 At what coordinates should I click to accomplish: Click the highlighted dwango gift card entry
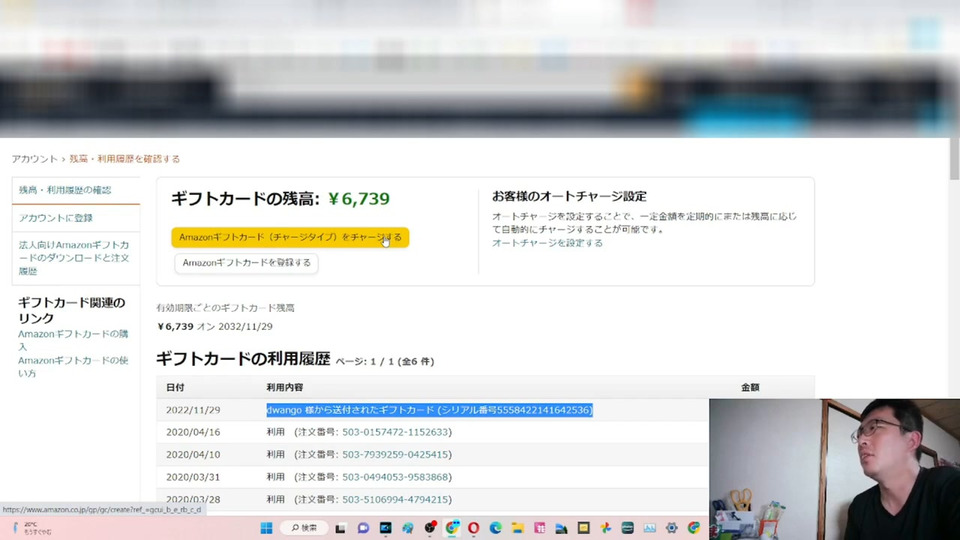tap(429, 410)
